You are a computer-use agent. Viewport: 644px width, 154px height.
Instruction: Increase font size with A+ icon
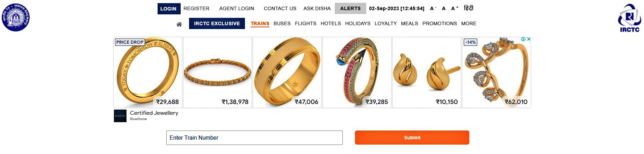point(455,8)
